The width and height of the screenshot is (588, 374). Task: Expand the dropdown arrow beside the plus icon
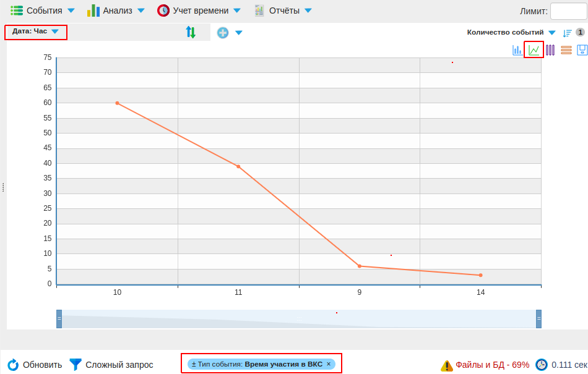click(238, 33)
